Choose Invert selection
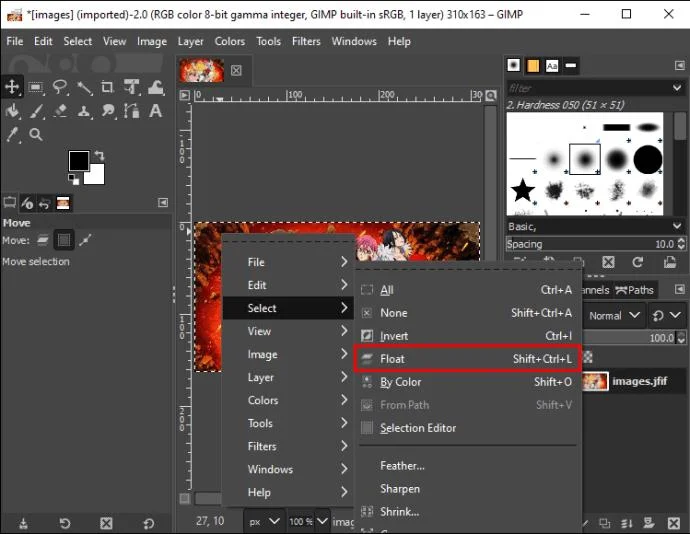 click(x=467, y=335)
